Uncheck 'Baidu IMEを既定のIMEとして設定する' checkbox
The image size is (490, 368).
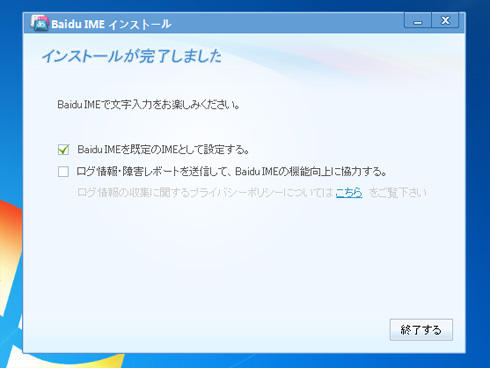(x=63, y=149)
